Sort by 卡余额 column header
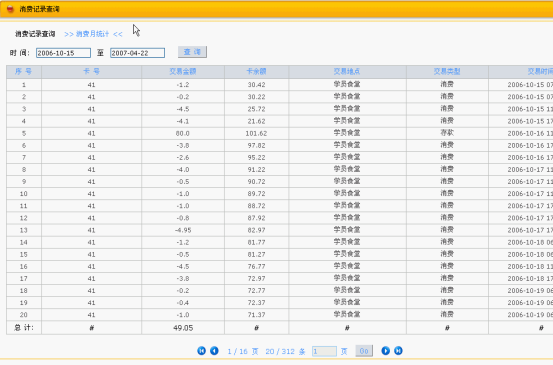The image size is (553, 365). tap(256, 72)
